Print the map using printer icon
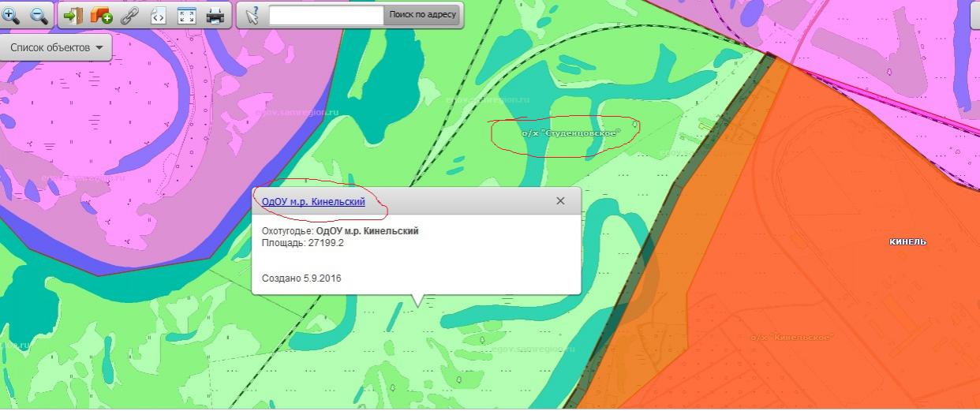980x411 pixels. [215, 15]
